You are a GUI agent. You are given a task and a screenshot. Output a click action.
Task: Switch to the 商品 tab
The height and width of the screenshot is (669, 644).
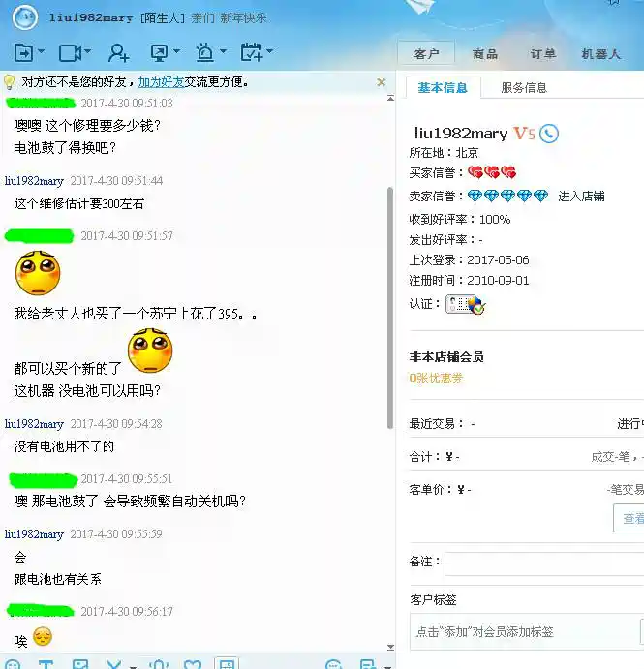(485, 54)
